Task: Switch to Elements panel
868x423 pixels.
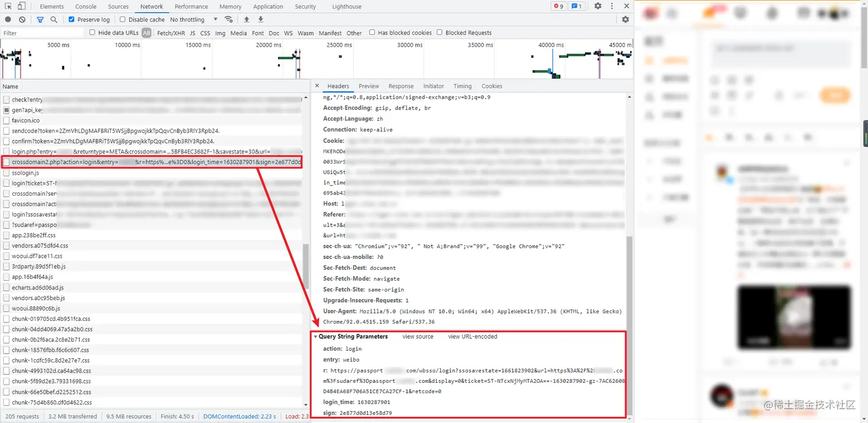Action: pos(52,6)
